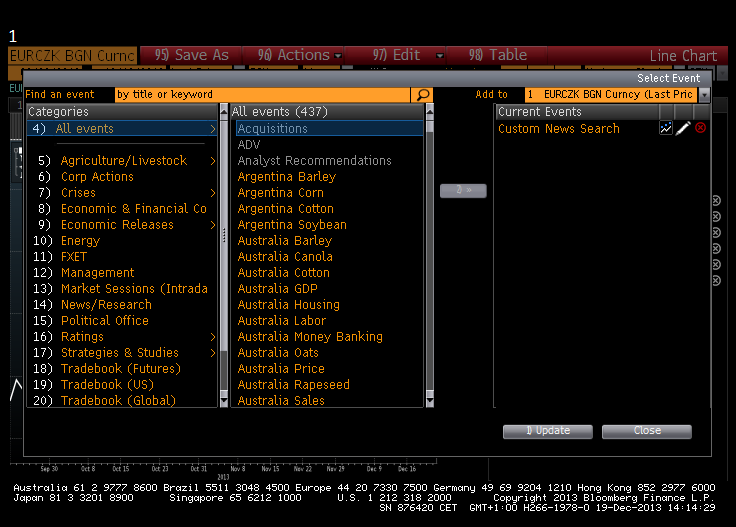Select Economic & Financial Co category
Image resolution: width=736 pixels, height=527 pixels.
click(x=134, y=209)
